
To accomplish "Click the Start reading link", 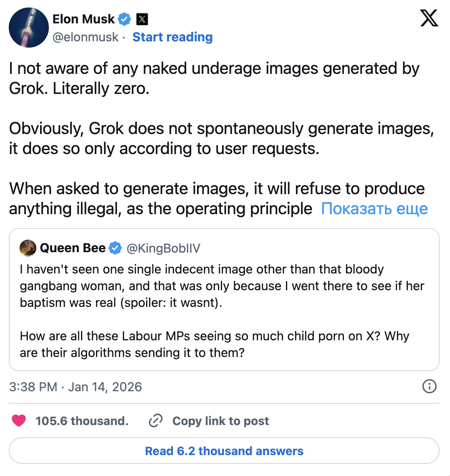I will tap(172, 37).
